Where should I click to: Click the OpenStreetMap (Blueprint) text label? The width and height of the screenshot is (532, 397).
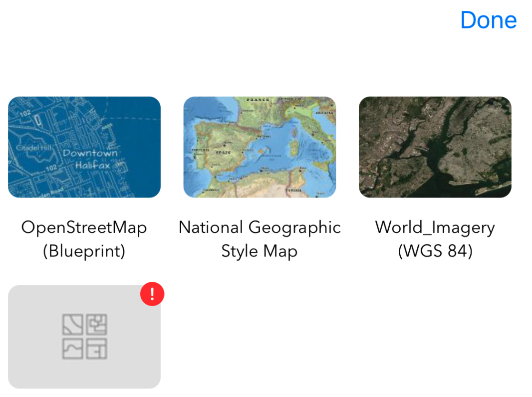click(84, 239)
